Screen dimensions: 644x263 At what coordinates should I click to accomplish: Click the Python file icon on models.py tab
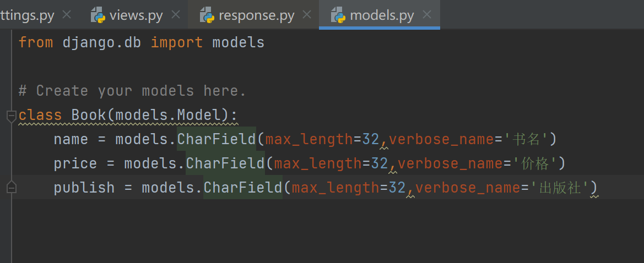pos(338,15)
